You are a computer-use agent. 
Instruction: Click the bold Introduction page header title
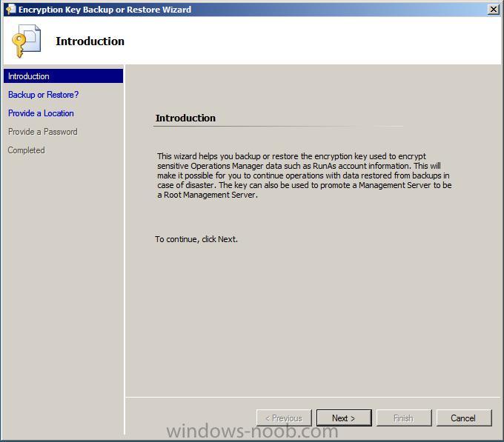pos(90,41)
